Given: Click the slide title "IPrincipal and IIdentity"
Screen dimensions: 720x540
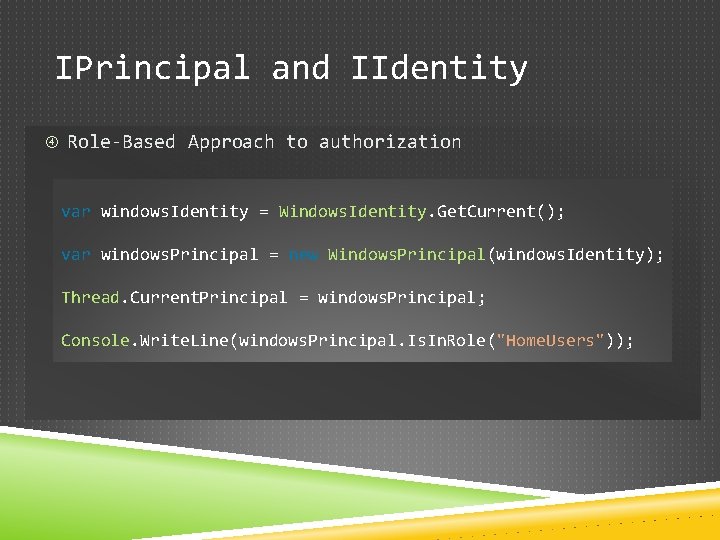Looking at the screenshot, I should coord(291,68).
